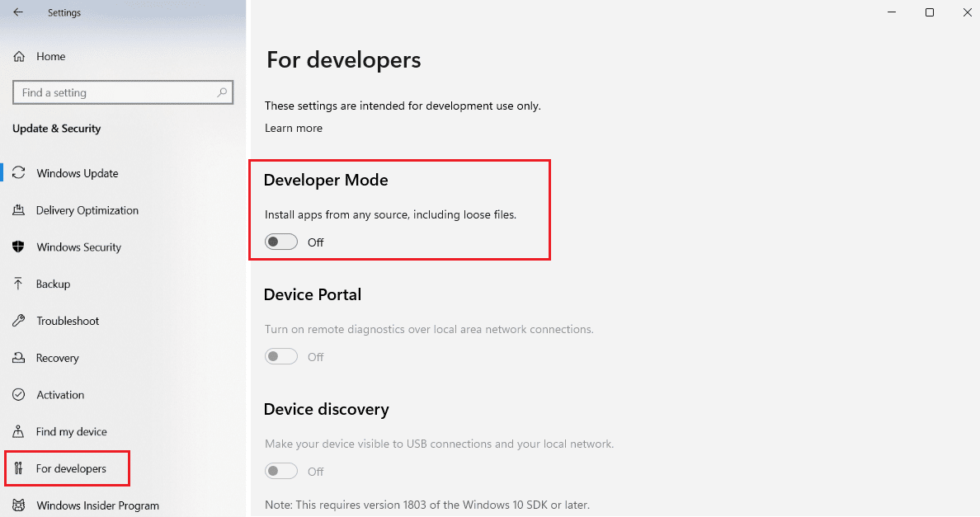
Task: Click the Backup arrow icon
Action: [18, 284]
